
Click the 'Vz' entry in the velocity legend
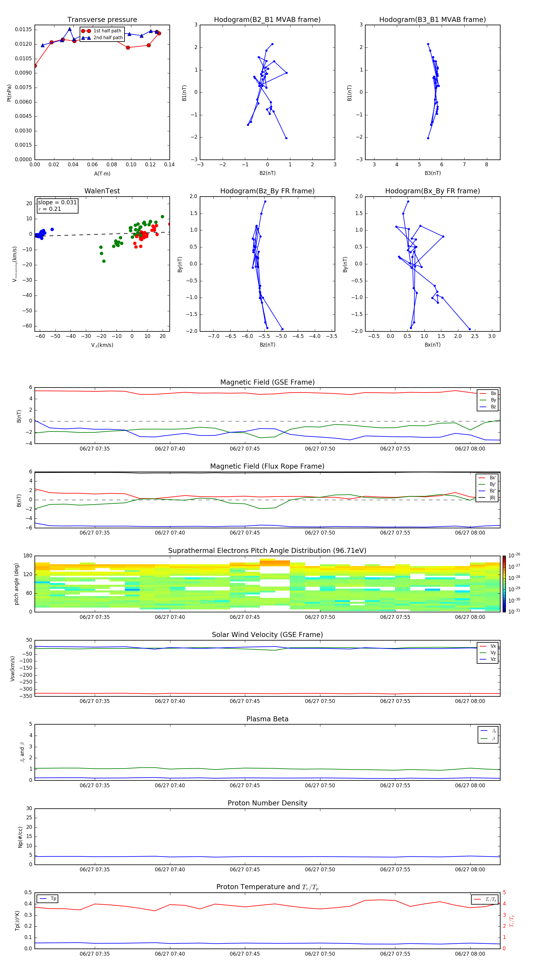[488, 660]
